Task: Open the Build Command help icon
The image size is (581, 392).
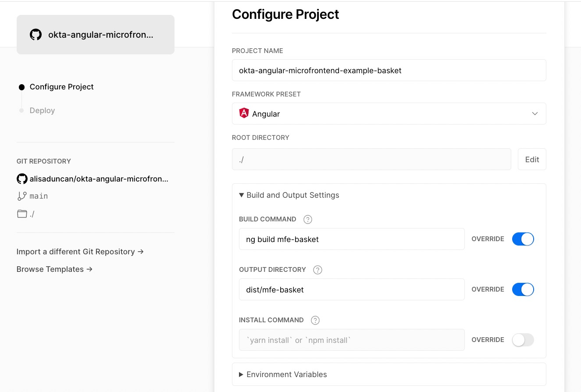Action: point(308,219)
